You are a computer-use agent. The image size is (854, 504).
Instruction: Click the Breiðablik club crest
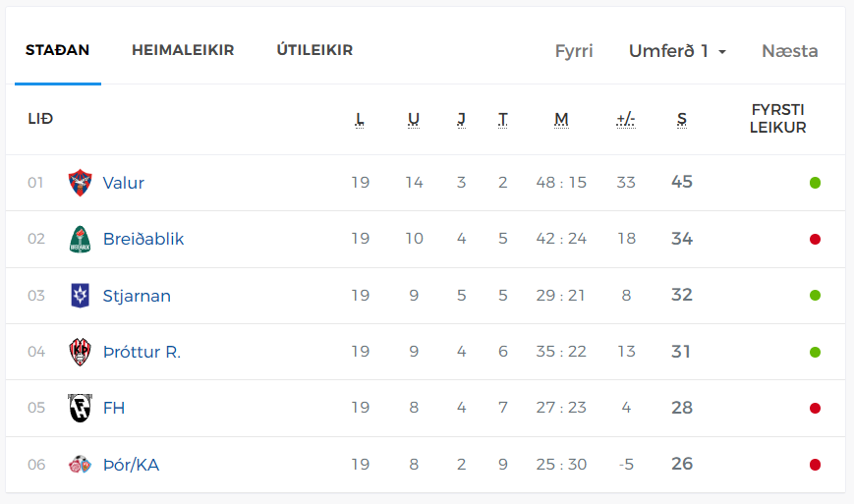point(80,239)
